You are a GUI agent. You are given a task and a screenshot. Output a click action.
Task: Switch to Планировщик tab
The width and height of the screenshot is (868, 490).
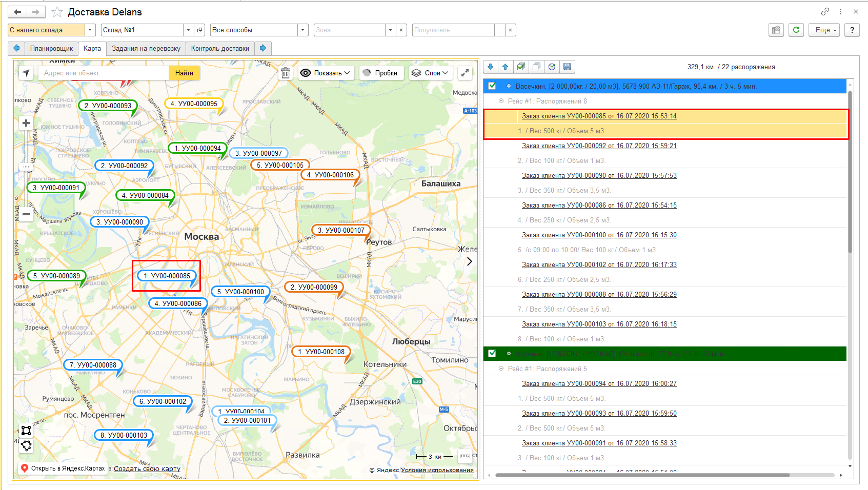[51, 48]
